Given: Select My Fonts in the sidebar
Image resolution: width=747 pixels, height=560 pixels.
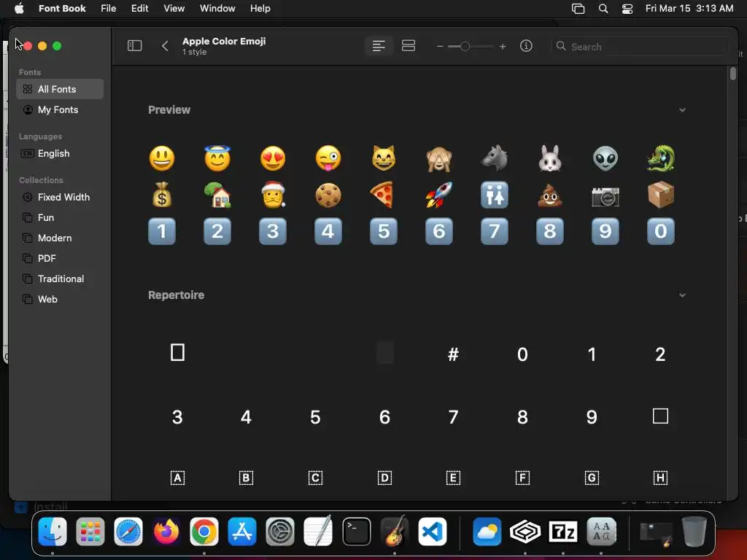Looking at the screenshot, I should click(x=60, y=109).
